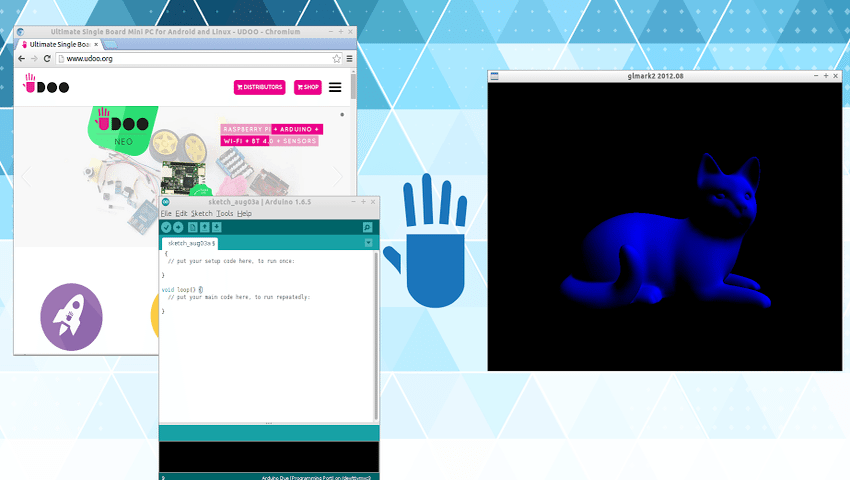The image size is (850, 480).
Task: Click the glmark2 2012.08 window title
Action: (x=655, y=76)
